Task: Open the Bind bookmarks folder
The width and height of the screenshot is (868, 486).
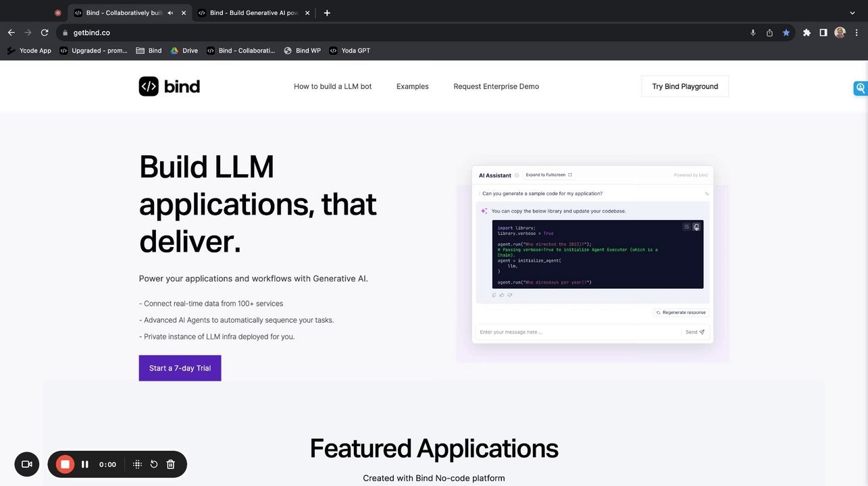Action: point(149,51)
